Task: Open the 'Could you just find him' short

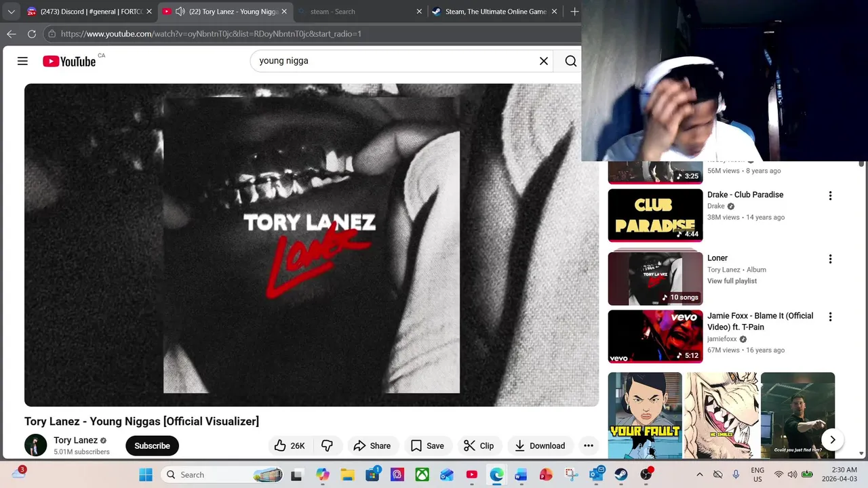Action: [797, 415]
